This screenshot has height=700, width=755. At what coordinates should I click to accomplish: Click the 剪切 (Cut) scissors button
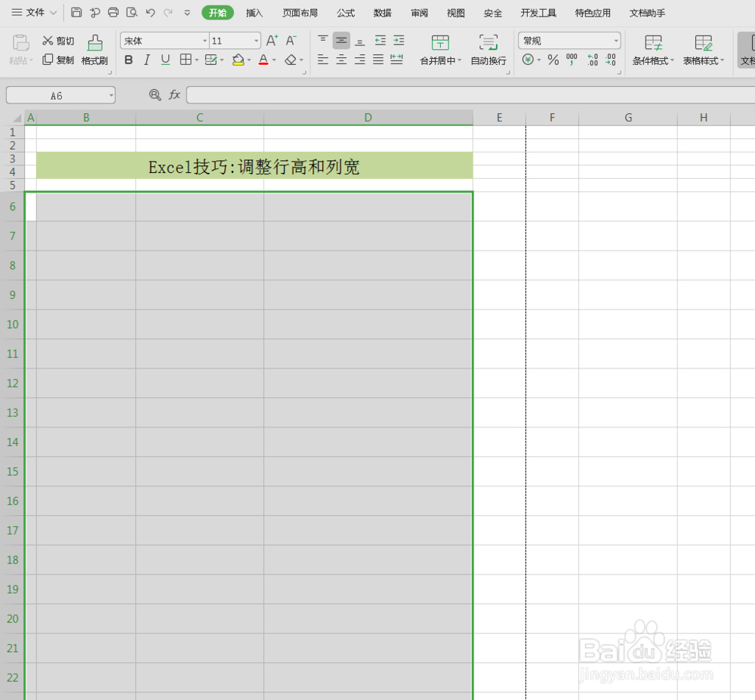(x=58, y=41)
